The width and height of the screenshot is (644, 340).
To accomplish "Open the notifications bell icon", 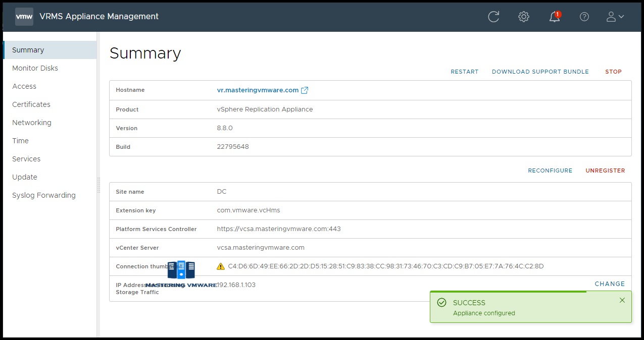I will tap(555, 16).
